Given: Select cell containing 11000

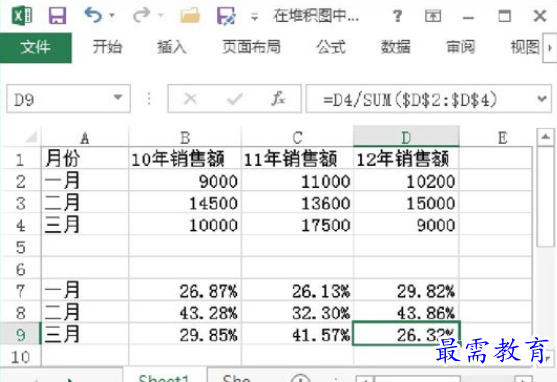Looking at the screenshot, I should [297, 181].
